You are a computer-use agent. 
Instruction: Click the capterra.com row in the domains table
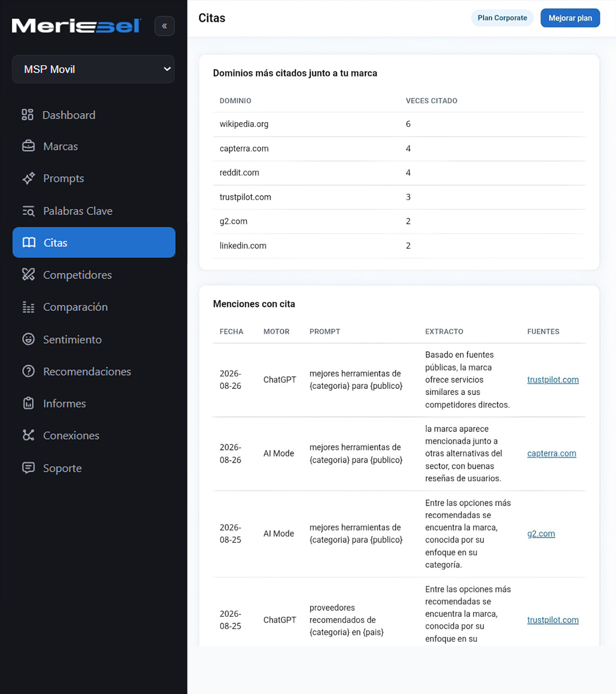[x=399, y=148]
